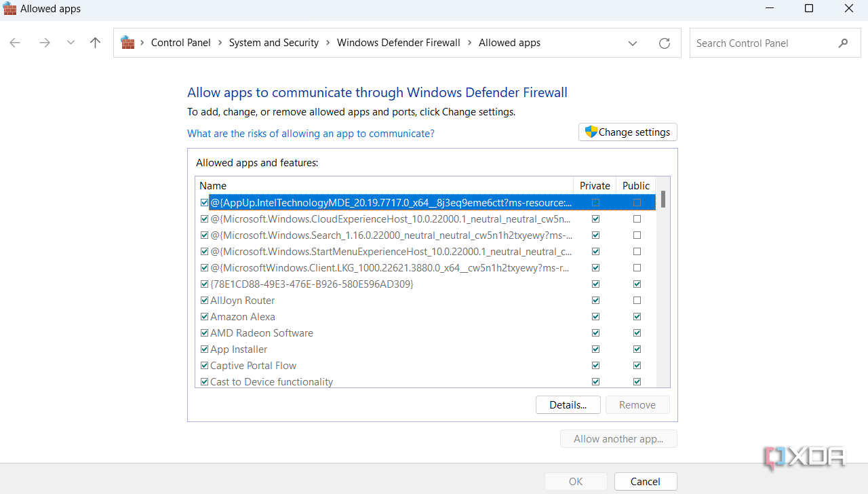
Task: Click the Public column header
Action: pyautogui.click(x=636, y=185)
